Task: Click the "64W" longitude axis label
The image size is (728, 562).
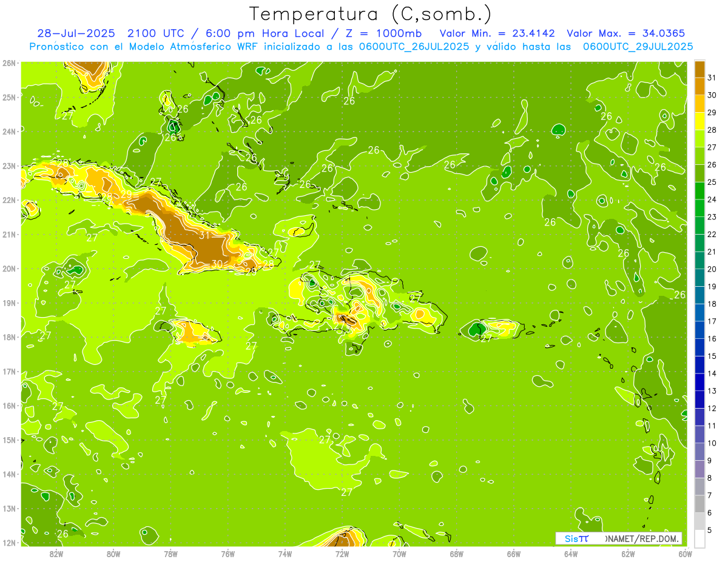Action: pos(571,554)
